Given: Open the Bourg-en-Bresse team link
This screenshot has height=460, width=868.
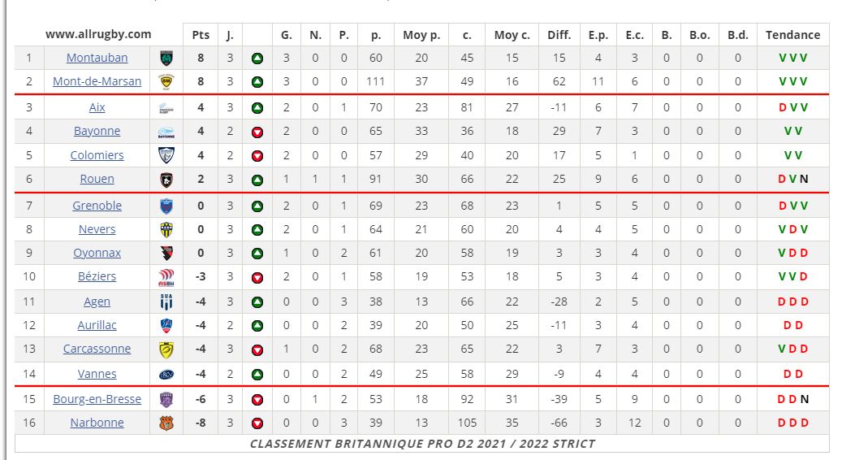Looking at the screenshot, I should [97, 399].
